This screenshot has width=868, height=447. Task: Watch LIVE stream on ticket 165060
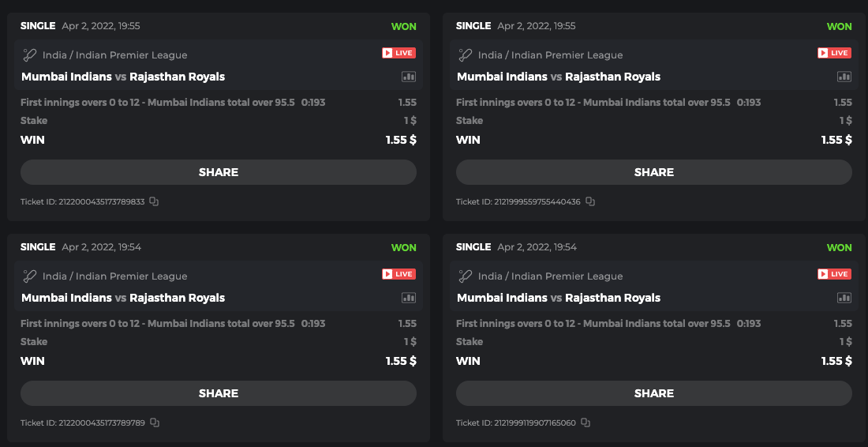pyautogui.click(x=834, y=274)
